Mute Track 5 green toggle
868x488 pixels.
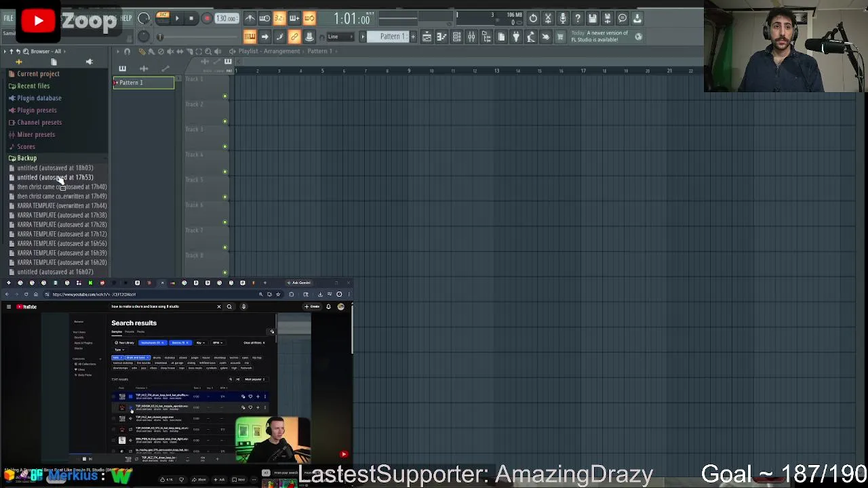(224, 197)
